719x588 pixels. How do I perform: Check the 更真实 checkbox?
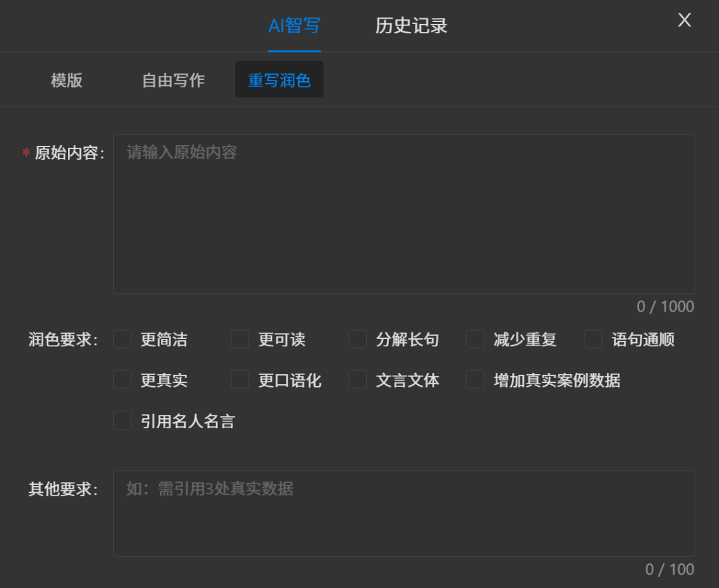tap(122, 380)
